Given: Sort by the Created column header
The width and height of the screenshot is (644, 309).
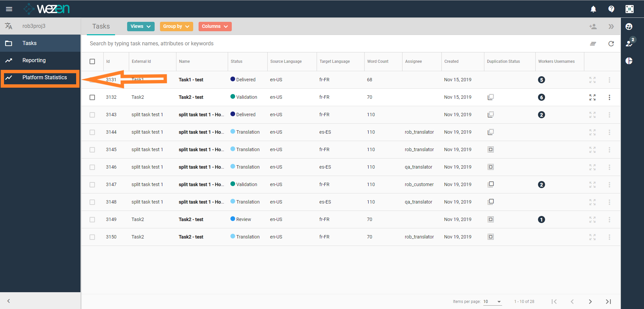Looking at the screenshot, I should (x=451, y=61).
